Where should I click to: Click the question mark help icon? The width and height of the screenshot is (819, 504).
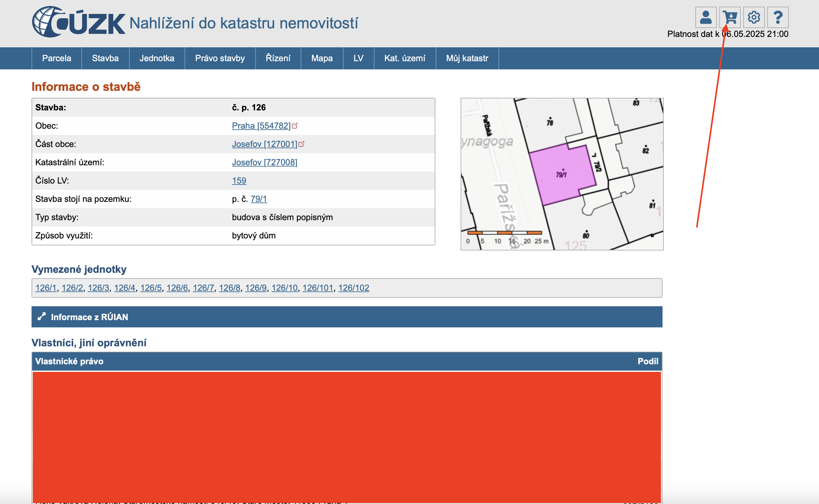(x=778, y=17)
